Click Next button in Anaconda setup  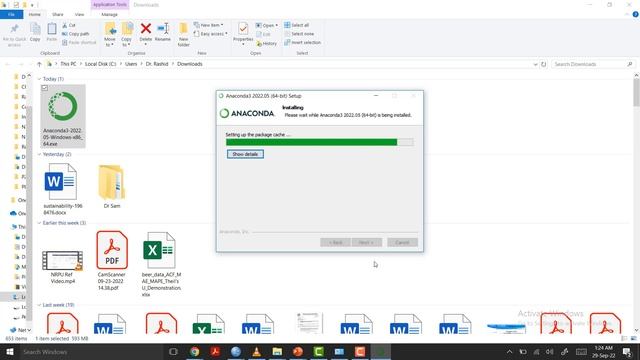367,242
